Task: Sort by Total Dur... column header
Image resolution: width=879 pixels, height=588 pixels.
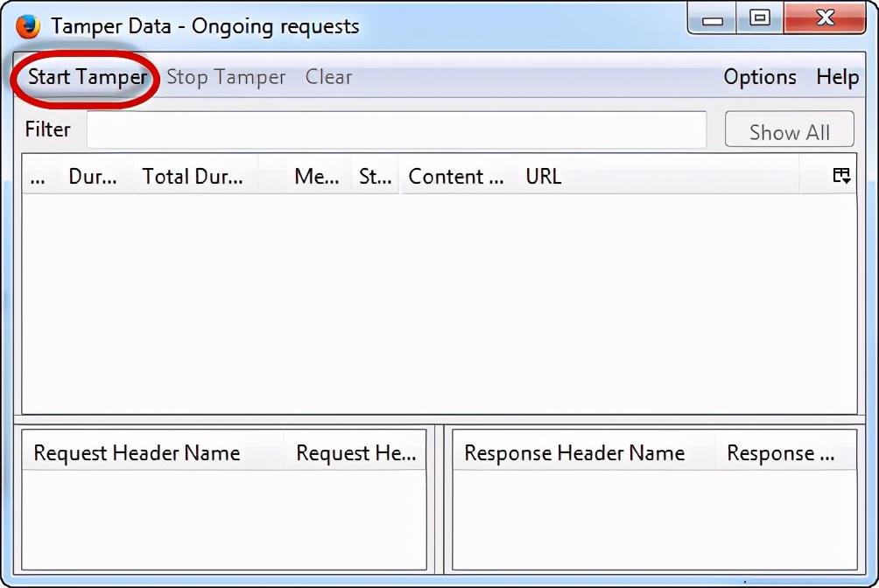Action: (x=193, y=176)
